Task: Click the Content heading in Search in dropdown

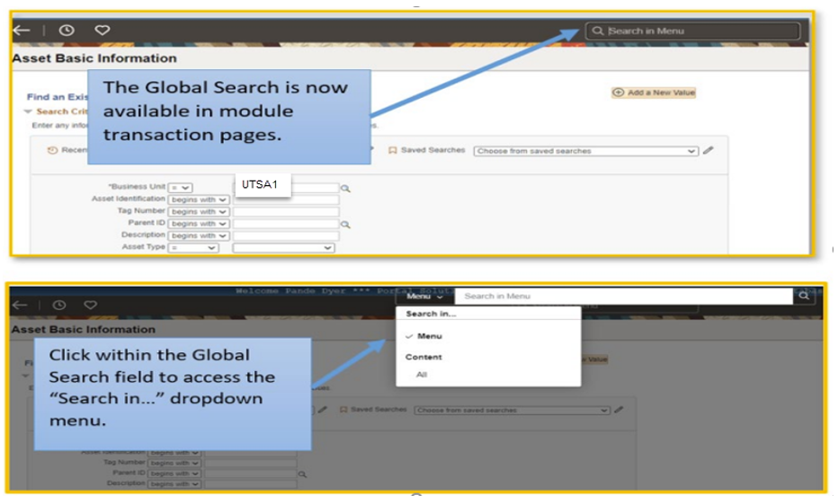Action: (x=423, y=357)
